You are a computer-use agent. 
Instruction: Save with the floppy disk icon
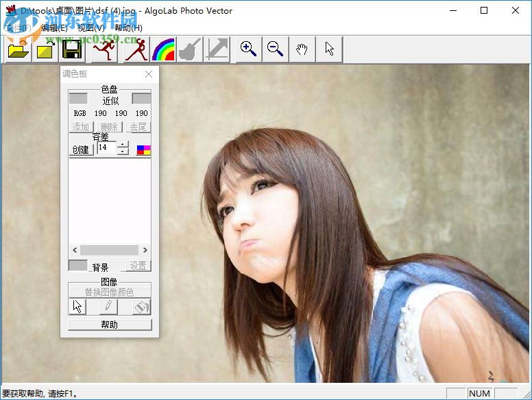[x=72, y=49]
